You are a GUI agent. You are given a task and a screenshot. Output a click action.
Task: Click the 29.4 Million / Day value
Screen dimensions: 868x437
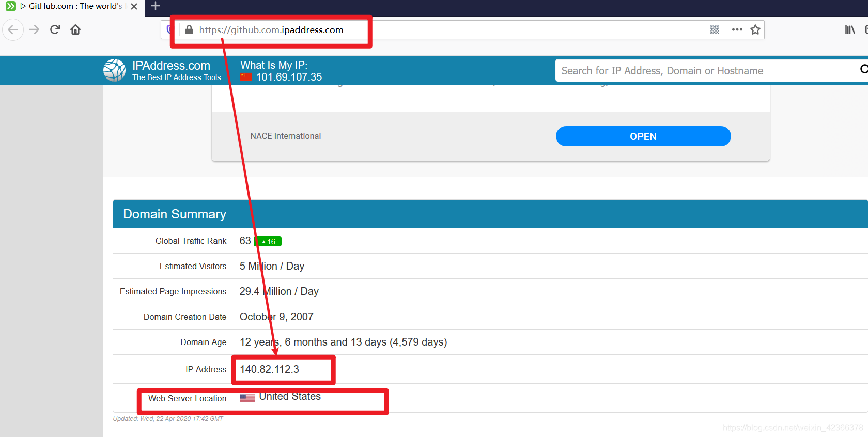click(x=279, y=291)
